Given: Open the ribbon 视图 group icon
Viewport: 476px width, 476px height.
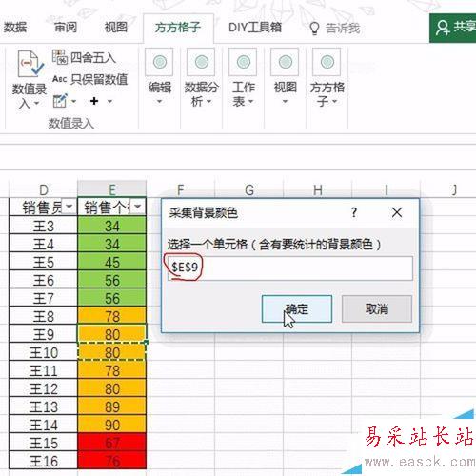Looking at the screenshot, I should click(x=285, y=62).
